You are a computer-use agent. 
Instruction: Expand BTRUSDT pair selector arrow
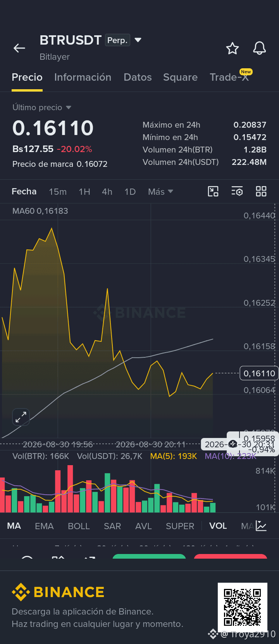click(x=138, y=40)
